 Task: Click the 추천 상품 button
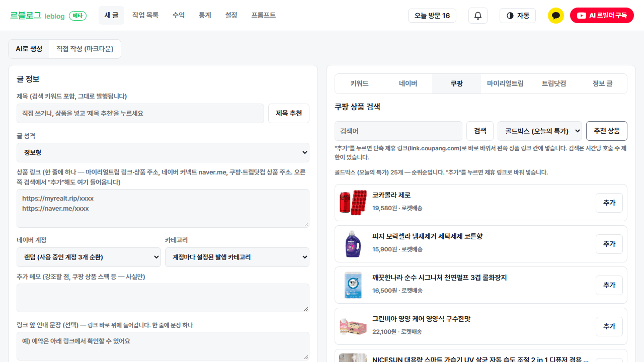coord(607,131)
